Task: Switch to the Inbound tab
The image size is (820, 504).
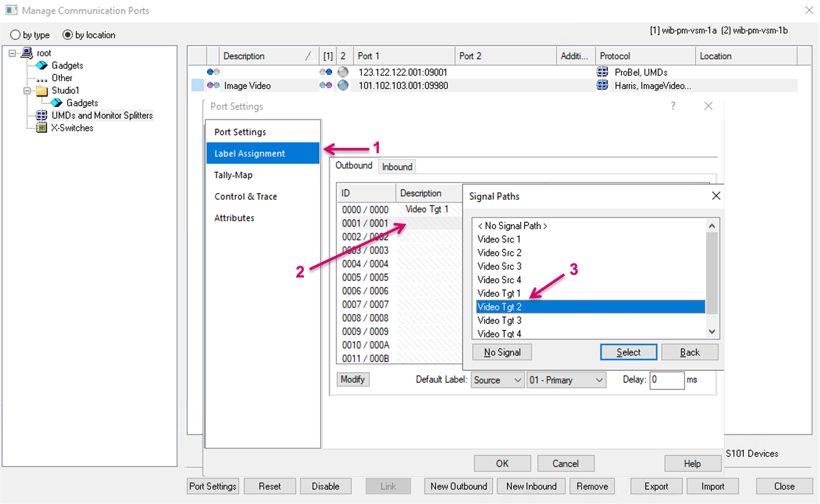Action: (x=397, y=167)
